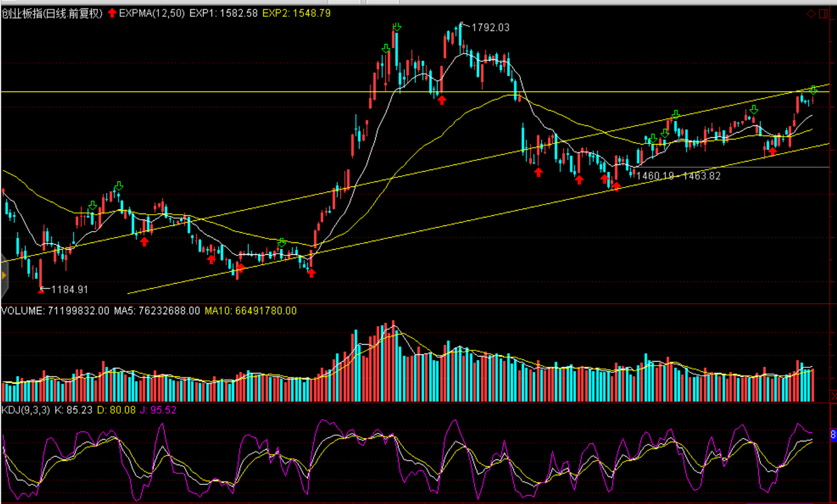Image resolution: width=837 pixels, height=504 pixels.
Task: Click the green sell arrow above the 1792.03 peak region
Action: 397,27
